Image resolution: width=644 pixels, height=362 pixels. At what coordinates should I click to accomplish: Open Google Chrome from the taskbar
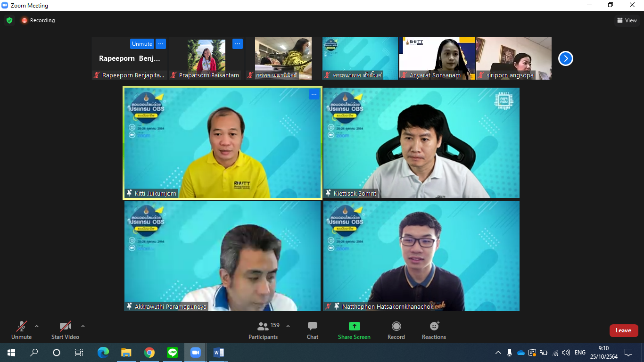(x=149, y=353)
